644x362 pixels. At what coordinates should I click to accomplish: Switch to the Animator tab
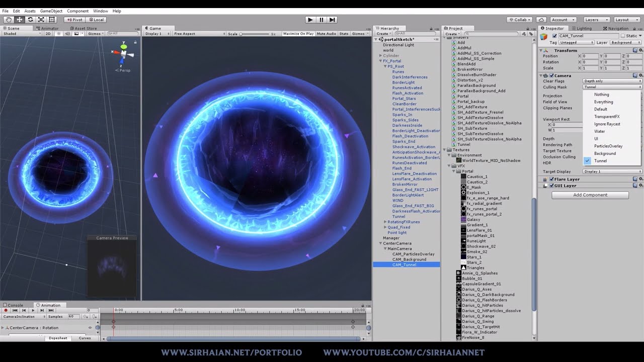[x=48, y=28]
